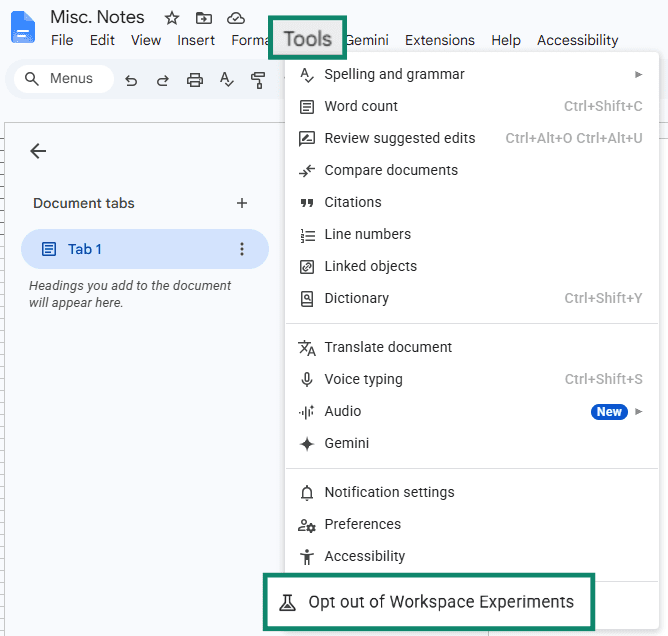Viewport: 668px width, 636px height.
Task: Open Citations from Tools menu
Action: (x=472, y=202)
